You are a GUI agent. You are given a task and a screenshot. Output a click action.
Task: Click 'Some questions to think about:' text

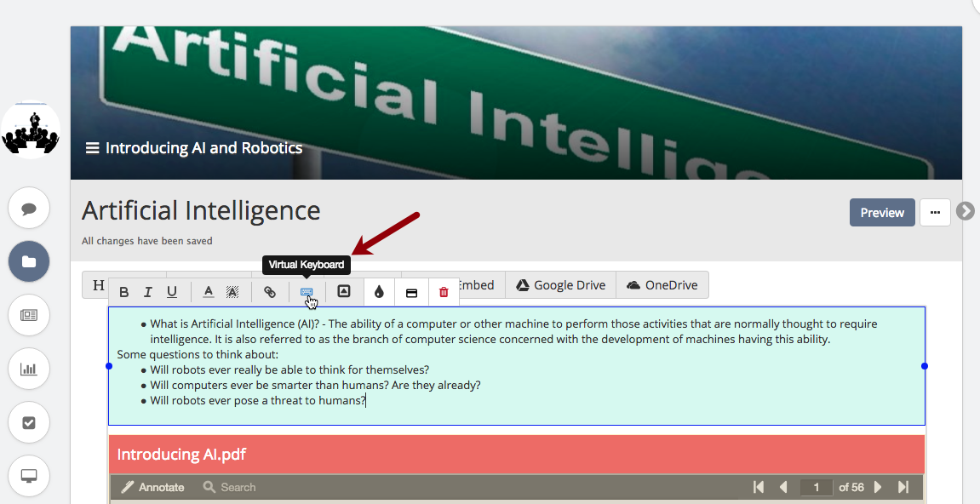(x=198, y=354)
